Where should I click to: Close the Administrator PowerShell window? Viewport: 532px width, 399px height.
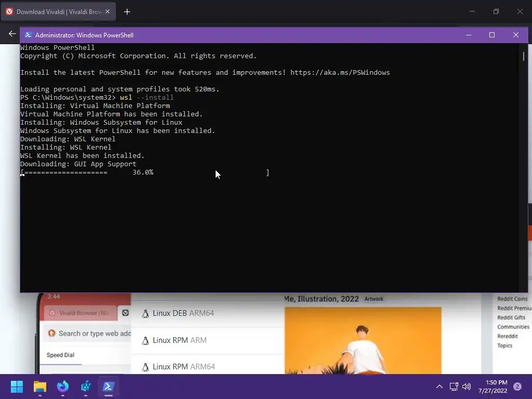click(x=516, y=35)
